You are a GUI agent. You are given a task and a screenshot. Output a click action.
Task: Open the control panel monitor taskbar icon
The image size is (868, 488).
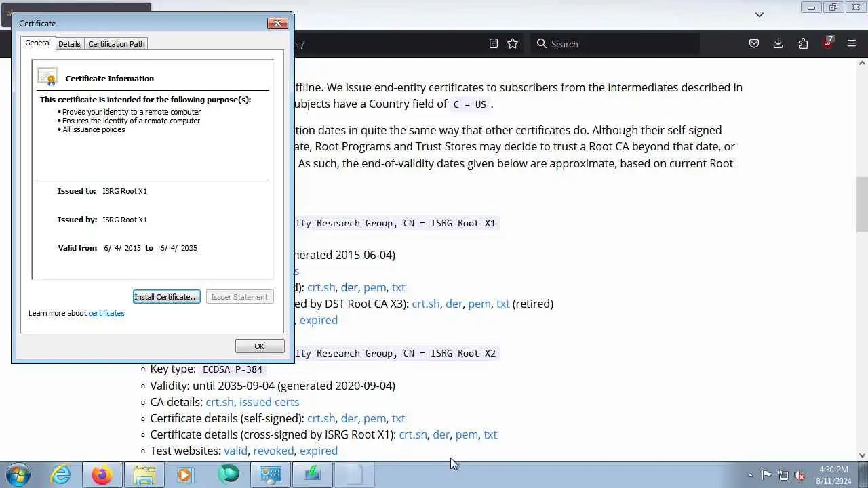click(x=270, y=474)
